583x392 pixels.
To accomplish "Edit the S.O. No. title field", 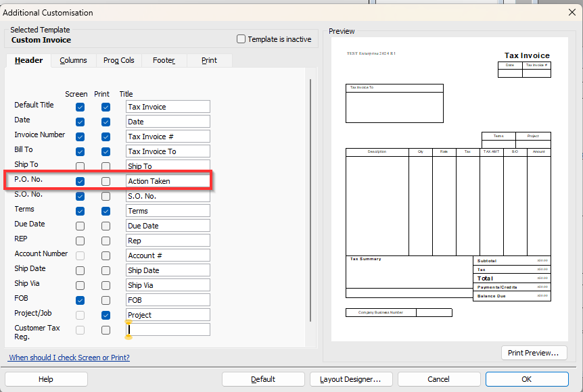I will click(168, 196).
